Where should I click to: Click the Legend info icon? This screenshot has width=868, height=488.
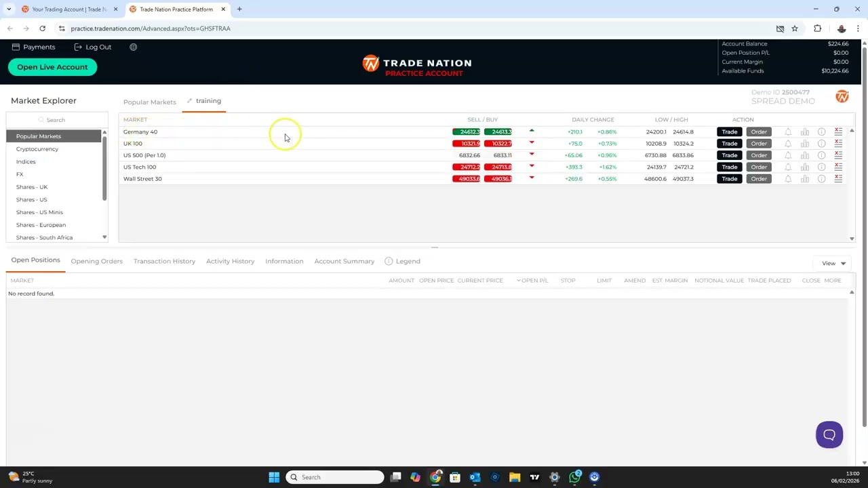[389, 261]
